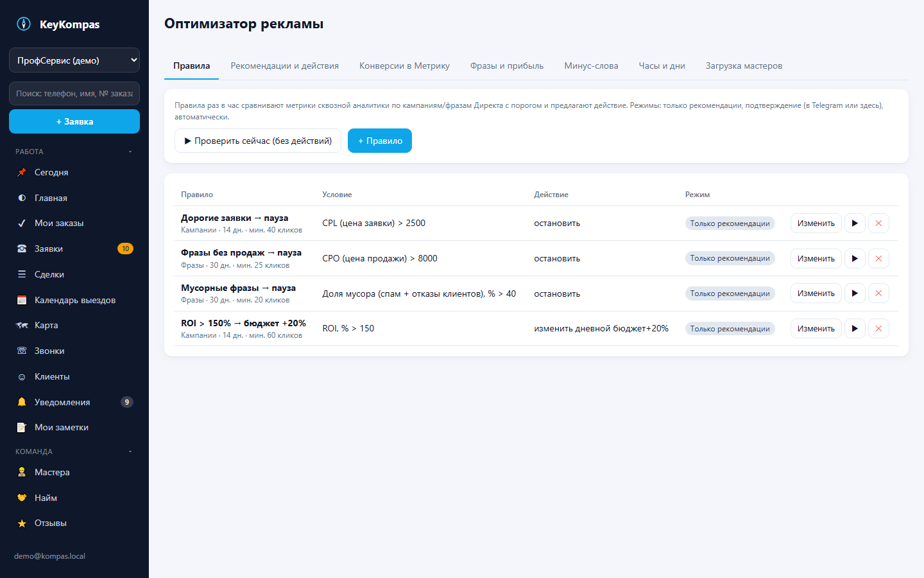
Task: Run the Фразы без продаж rule play icon
Action: pos(855,258)
